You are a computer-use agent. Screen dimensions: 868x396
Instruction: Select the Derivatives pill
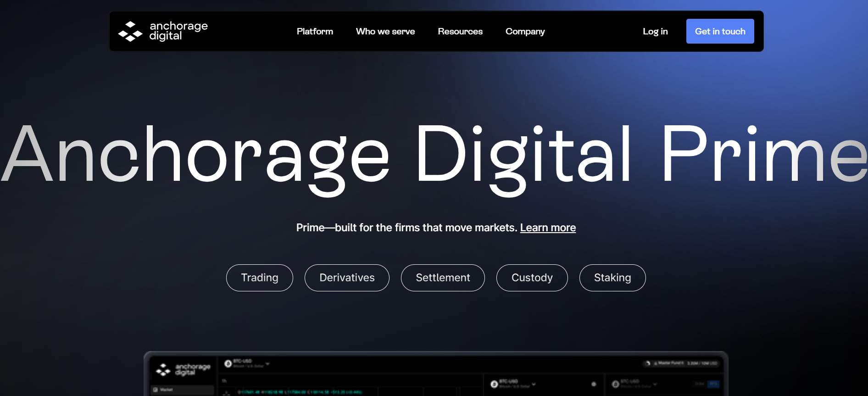(347, 278)
